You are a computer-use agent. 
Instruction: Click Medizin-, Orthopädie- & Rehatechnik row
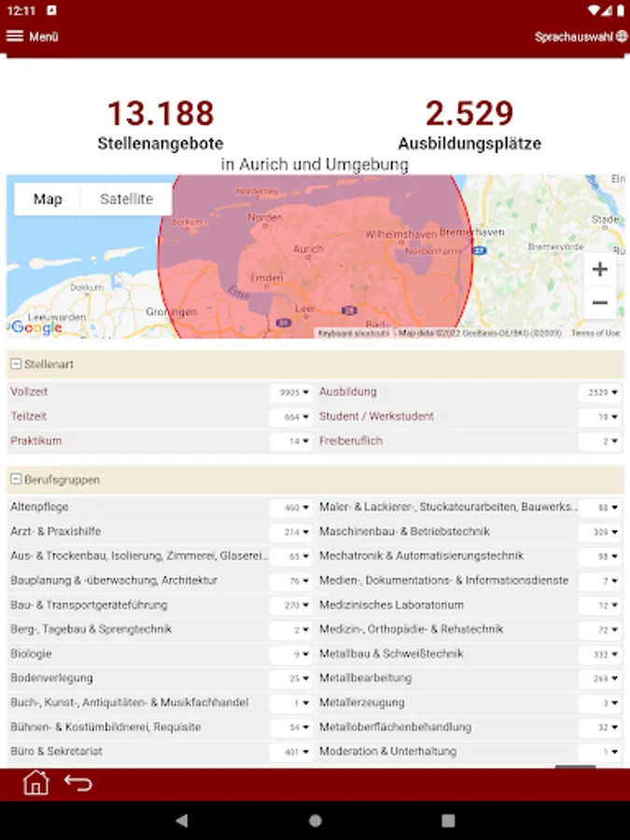point(412,629)
